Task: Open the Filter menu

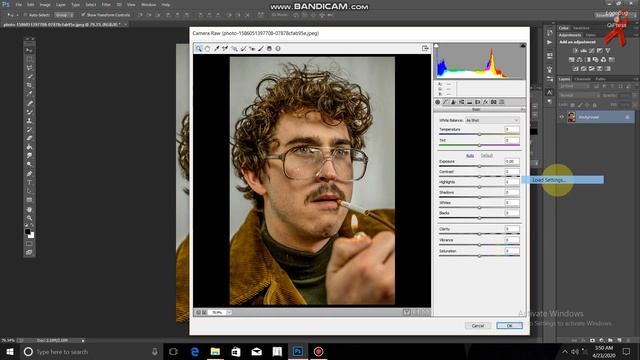Action: (x=106, y=4)
